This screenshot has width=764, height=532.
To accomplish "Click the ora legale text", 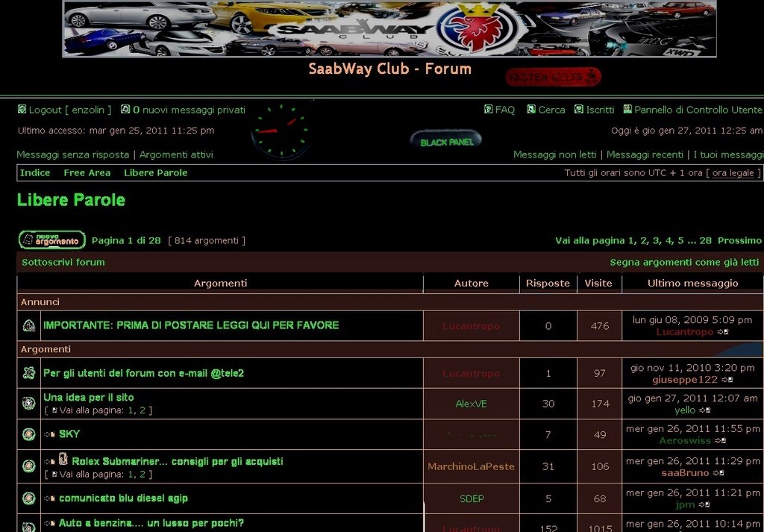I will point(733,172).
